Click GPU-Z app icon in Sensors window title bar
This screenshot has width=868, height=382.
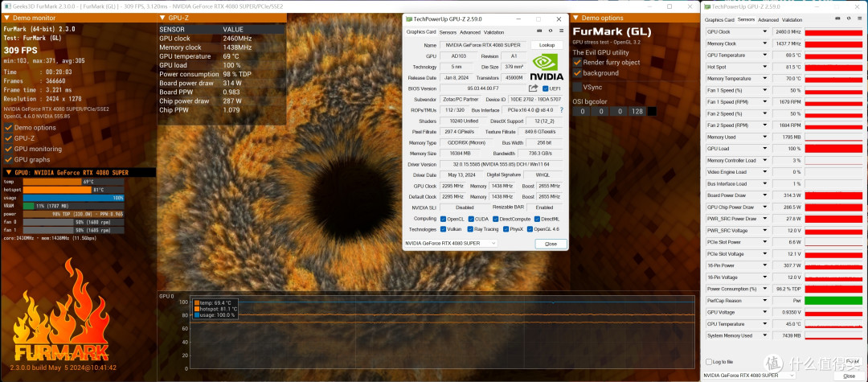click(x=707, y=6)
